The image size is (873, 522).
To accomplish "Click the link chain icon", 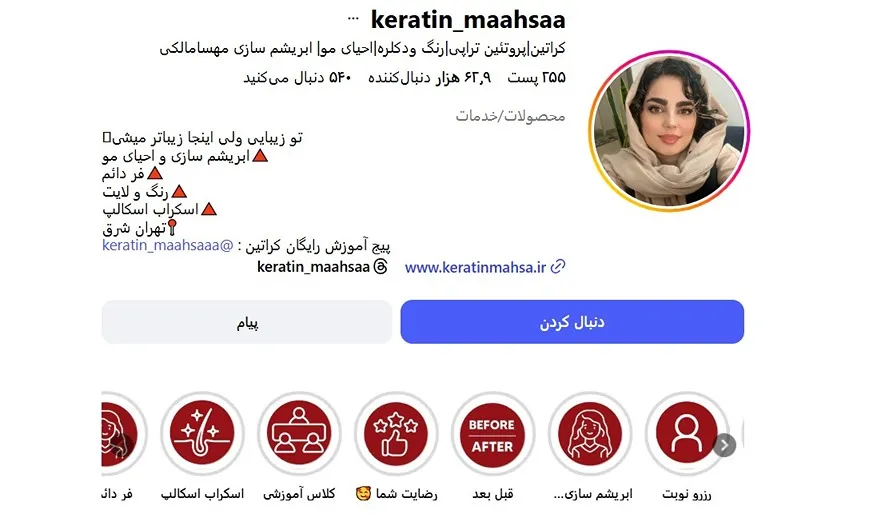I will coord(558,267).
